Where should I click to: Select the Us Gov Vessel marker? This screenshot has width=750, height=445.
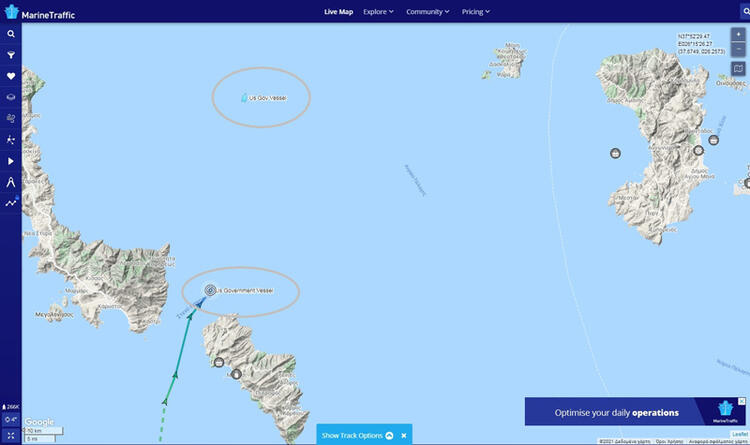point(244,98)
